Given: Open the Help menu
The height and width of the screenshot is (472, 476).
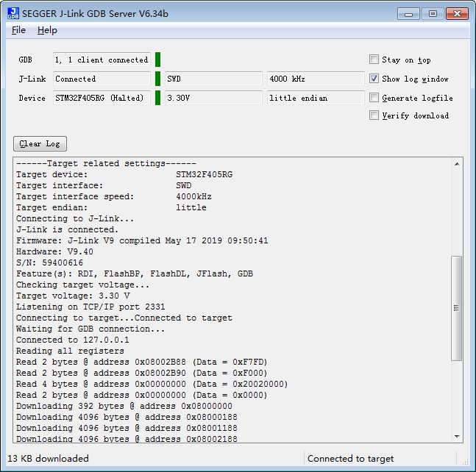Looking at the screenshot, I should click(47, 30).
